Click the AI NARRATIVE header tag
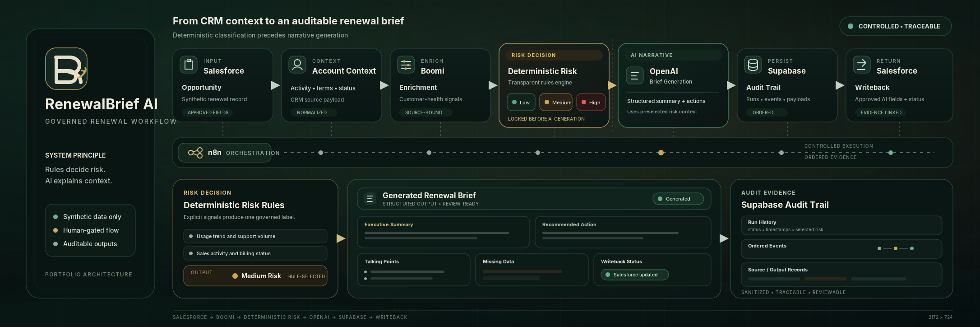The height and width of the screenshot is (327, 980). (x=673, y=55)
